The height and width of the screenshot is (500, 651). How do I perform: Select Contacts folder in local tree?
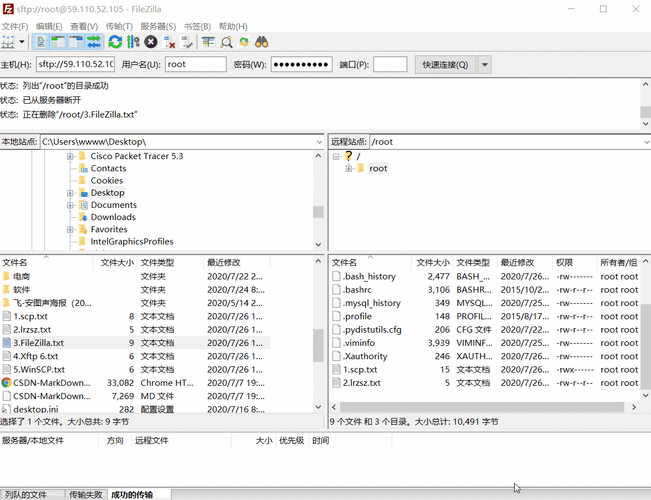pos(108,168)
